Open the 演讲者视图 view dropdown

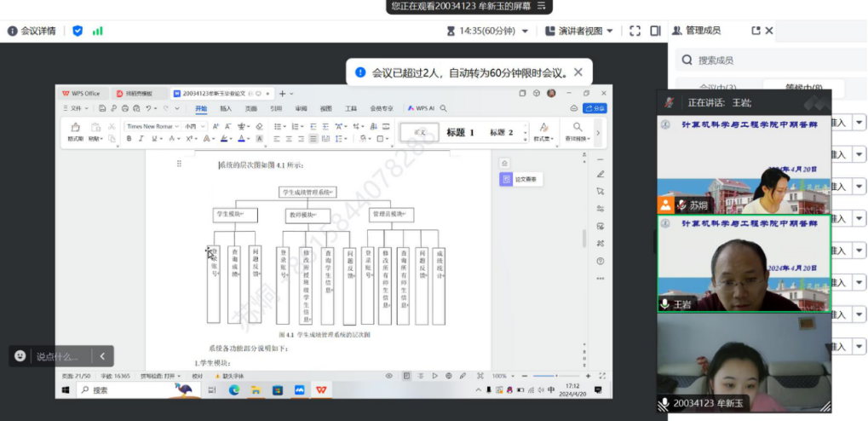click(x=609, y=31)
